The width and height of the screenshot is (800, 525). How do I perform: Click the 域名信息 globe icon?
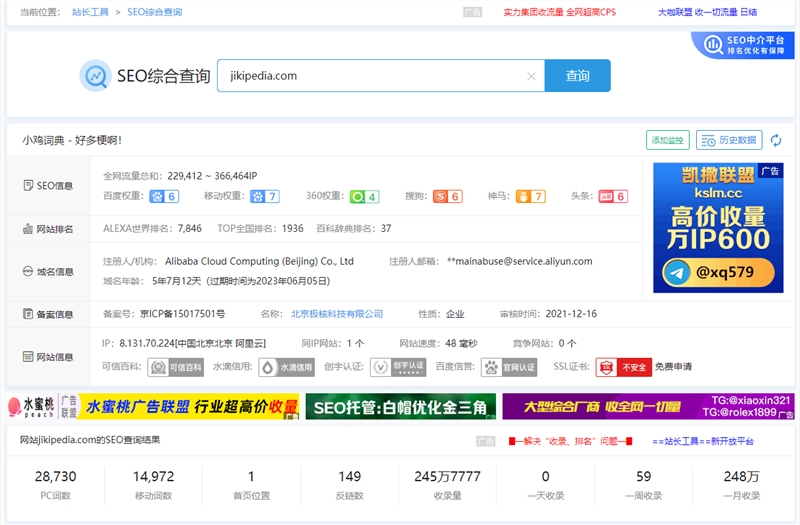click(28, 271)
